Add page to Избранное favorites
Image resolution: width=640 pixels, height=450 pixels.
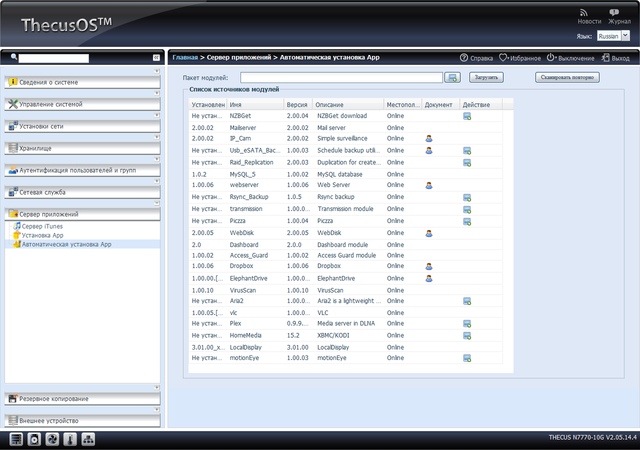504,58
